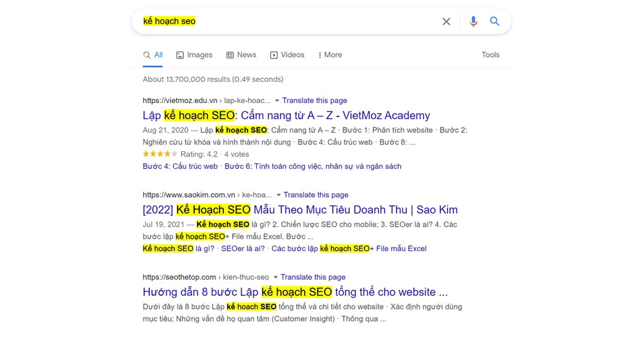The height and width of the screenshot is (337, 644).
Task: Click the News tab newspaper icon
Action: (x=230, y=55)
